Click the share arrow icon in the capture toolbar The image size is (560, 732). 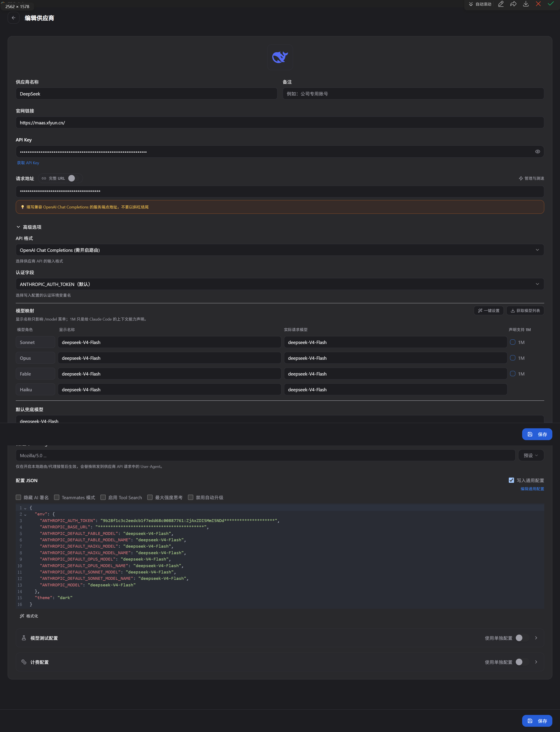(513, 4)
